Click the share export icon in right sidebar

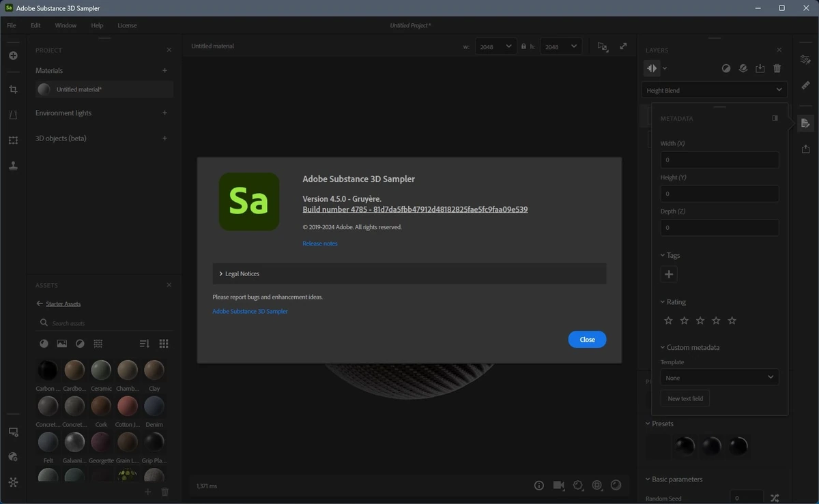click(806, 149)
